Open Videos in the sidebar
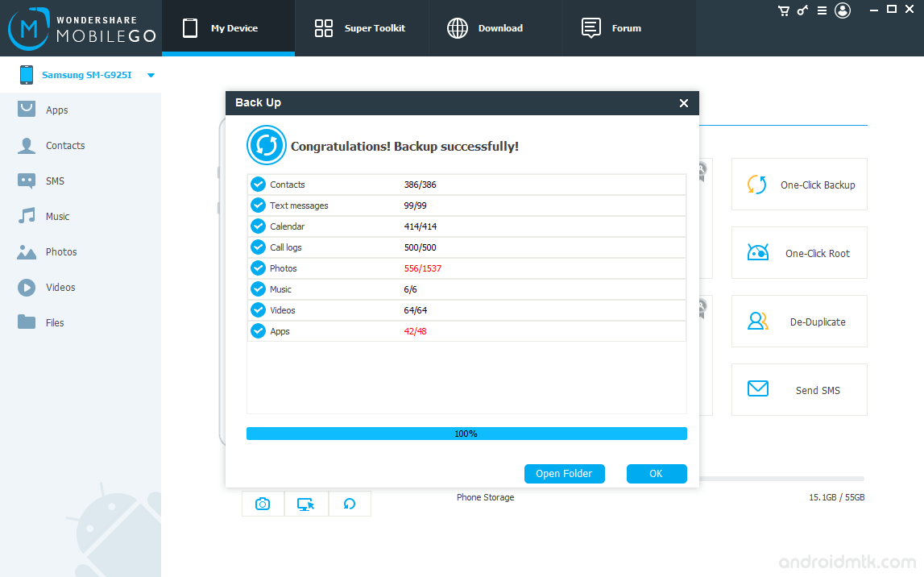Screen dimensions: 924x577 click(80, 287)
